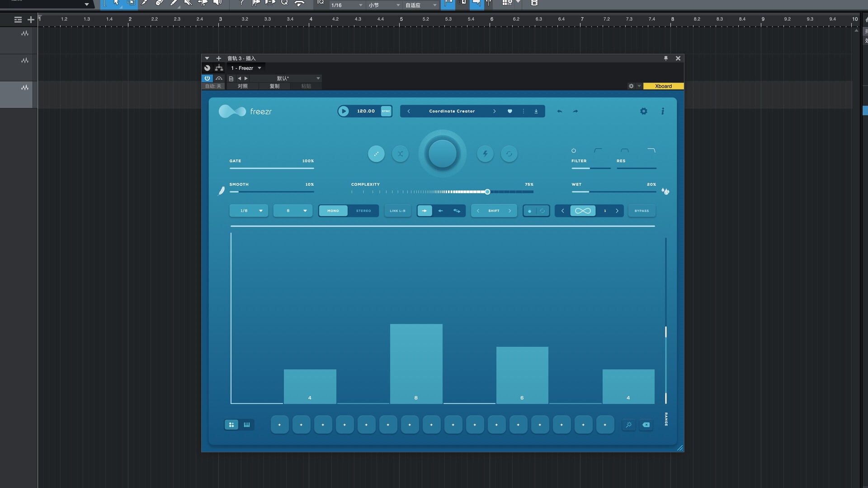Toggle the LINK L-R button

click(x=397, y=211)
